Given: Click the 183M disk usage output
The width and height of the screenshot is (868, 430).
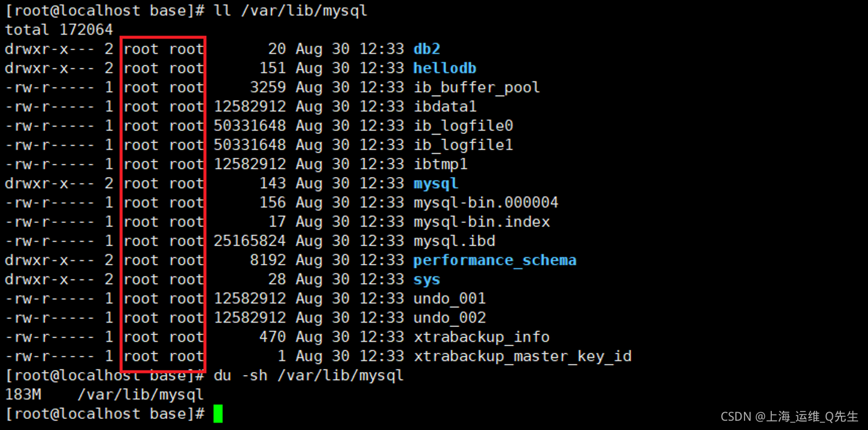Looking at the screenshot, I should (23, 394).
